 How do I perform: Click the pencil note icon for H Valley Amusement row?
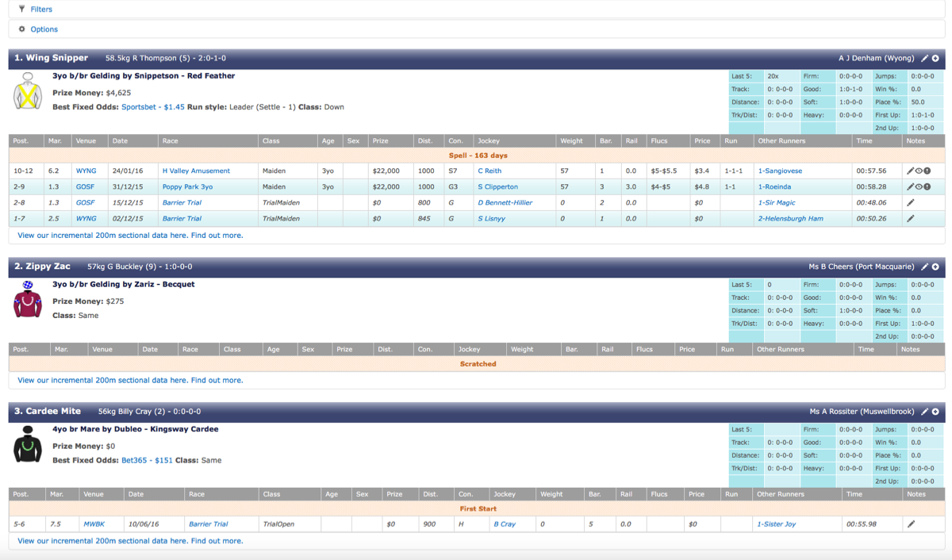click(x=910, y=171)
